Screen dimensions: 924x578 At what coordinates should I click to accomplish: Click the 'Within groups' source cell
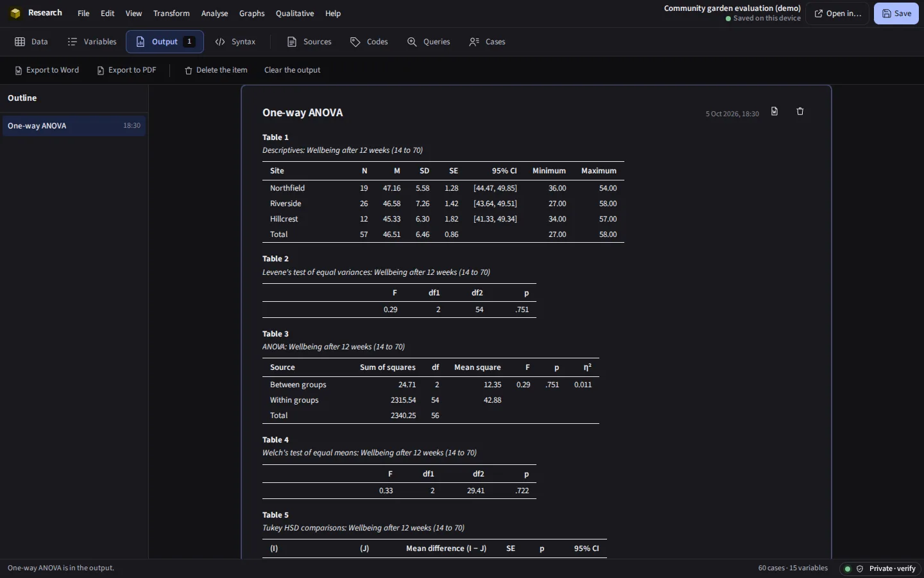point(295,400)
